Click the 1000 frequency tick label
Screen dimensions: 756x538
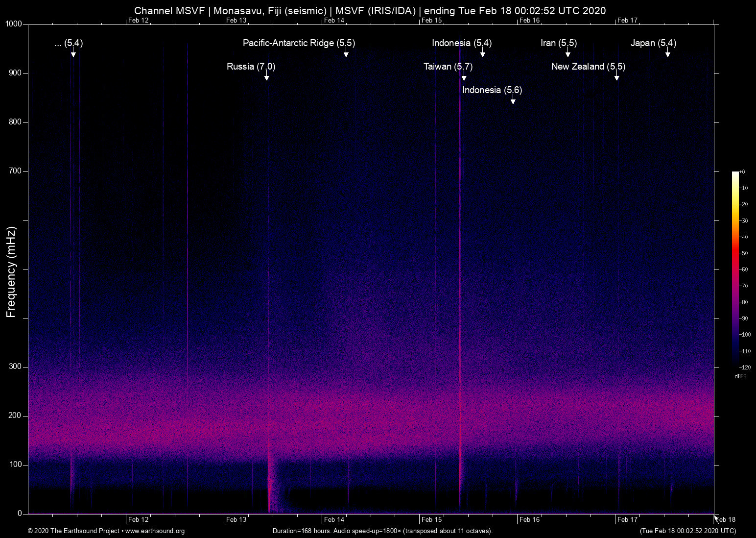(x=14, y=23)
